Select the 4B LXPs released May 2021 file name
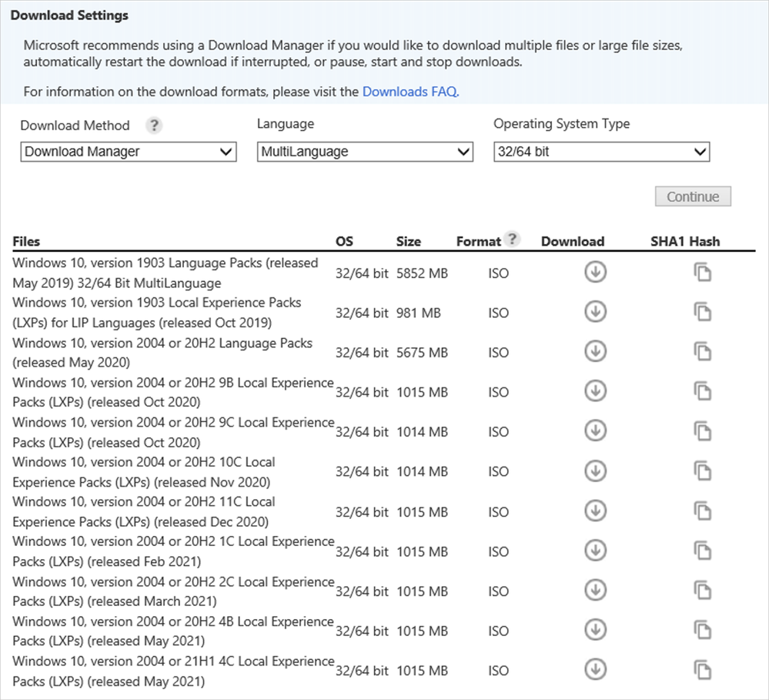The image size is (769, 700). click(173, 631)
